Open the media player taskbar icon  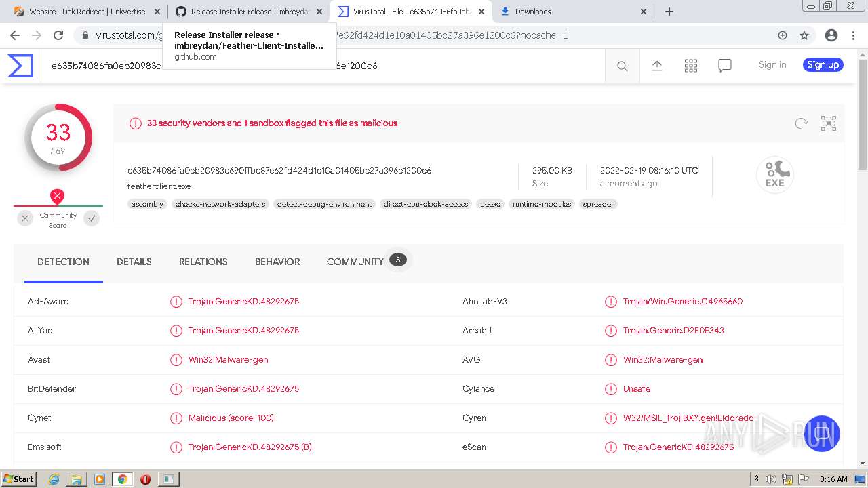click(100, 479)
